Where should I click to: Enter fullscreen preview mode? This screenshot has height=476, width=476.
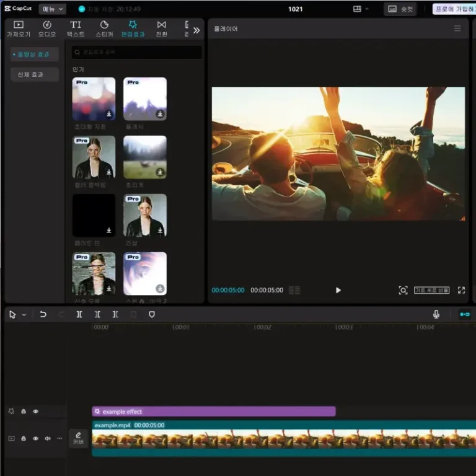[461, 290]
